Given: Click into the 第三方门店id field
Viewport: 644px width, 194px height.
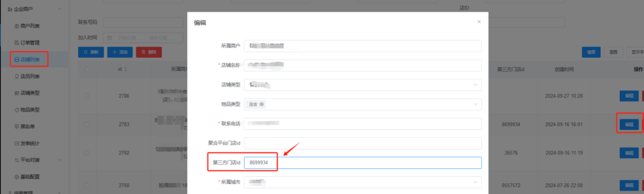Looking at the screenshot, I should click(363, 163).
